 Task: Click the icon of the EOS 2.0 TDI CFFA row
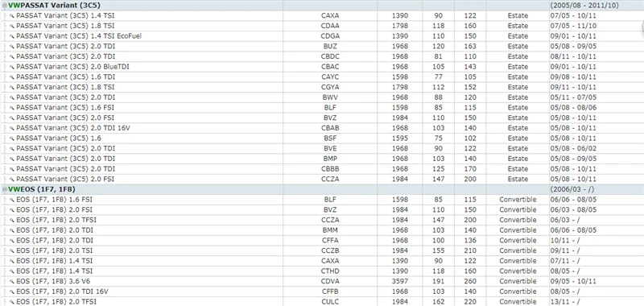(12, 241)
